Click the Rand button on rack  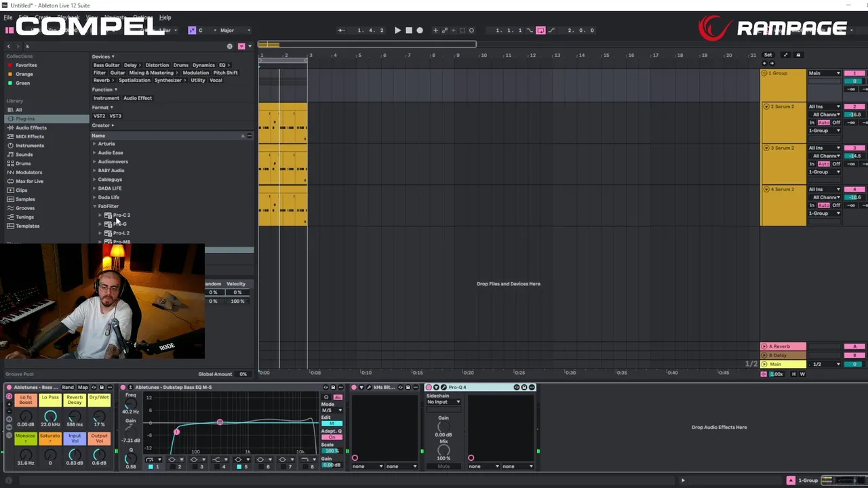(x=68, y=388)
